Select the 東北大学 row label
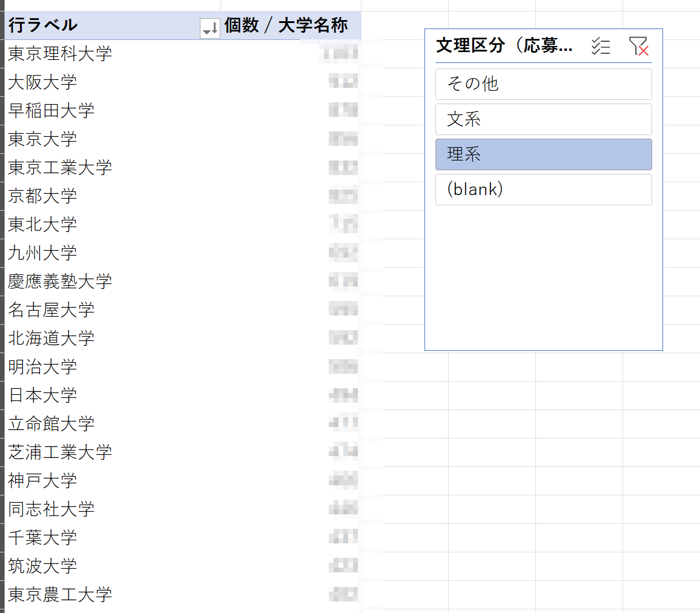The width and height of the screenshot is (700, 613). 42,225
